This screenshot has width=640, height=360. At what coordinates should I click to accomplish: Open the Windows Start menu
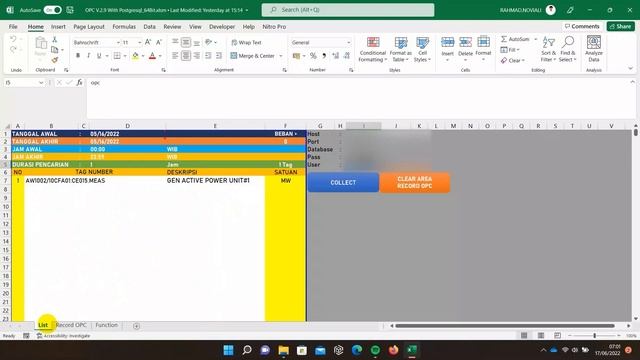point(229,350)
